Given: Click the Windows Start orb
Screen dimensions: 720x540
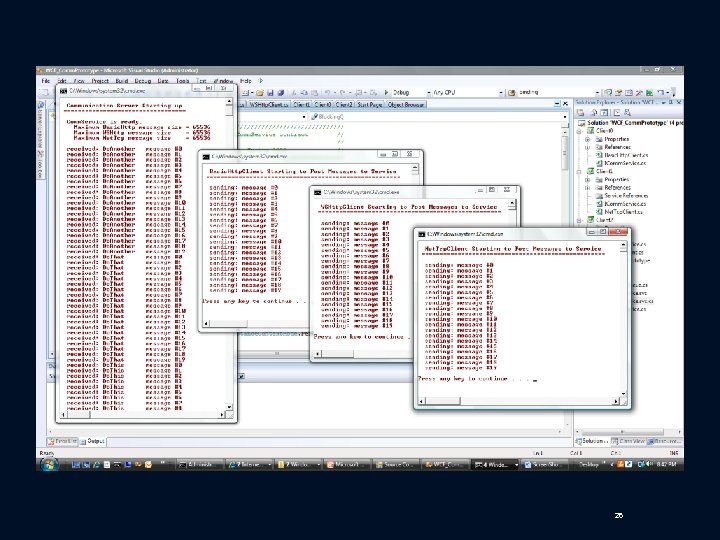Looking at the screenshot, I should click(49, 465).
